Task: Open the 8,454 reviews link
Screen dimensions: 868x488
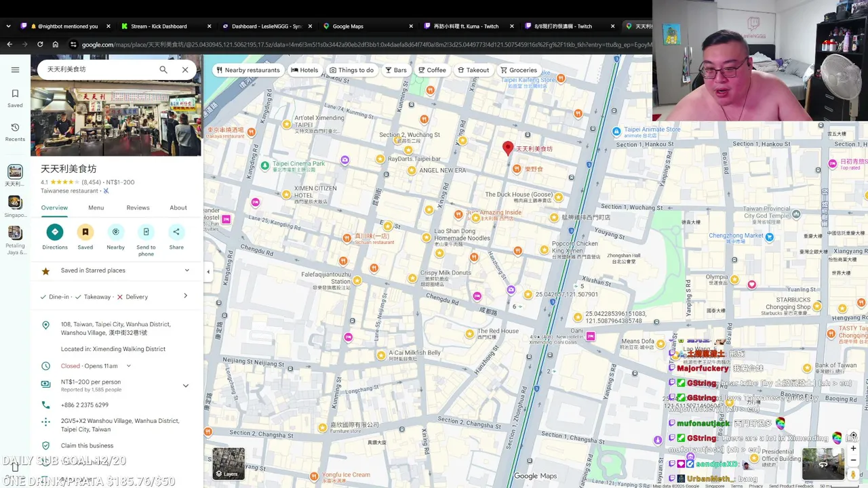Action: click(91, 182)
